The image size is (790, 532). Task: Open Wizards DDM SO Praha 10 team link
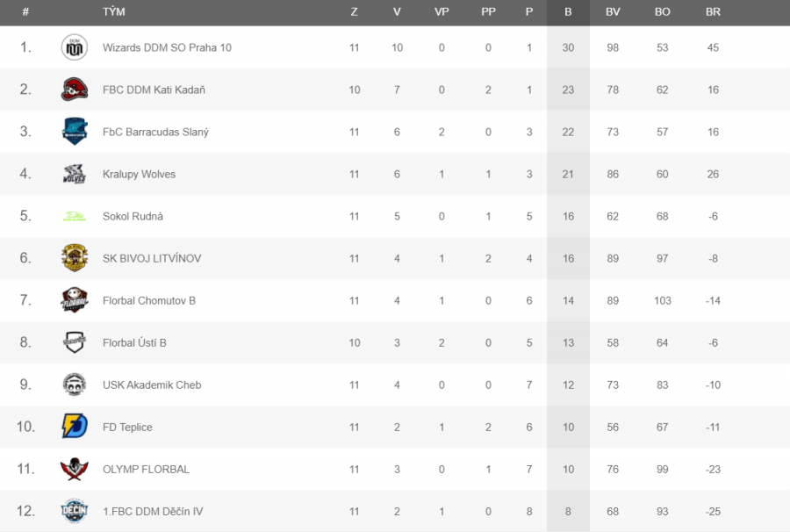(167, 47)
